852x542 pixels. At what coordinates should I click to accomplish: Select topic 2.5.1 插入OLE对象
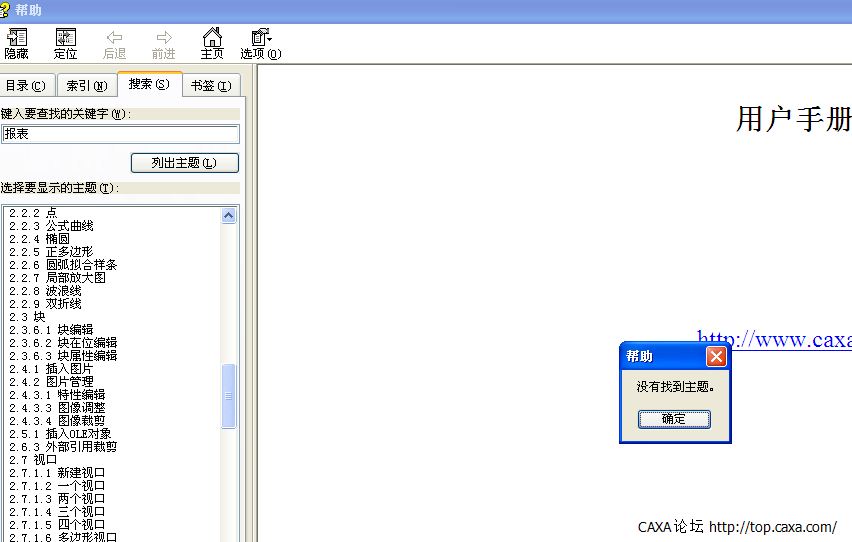pos(60,434)
